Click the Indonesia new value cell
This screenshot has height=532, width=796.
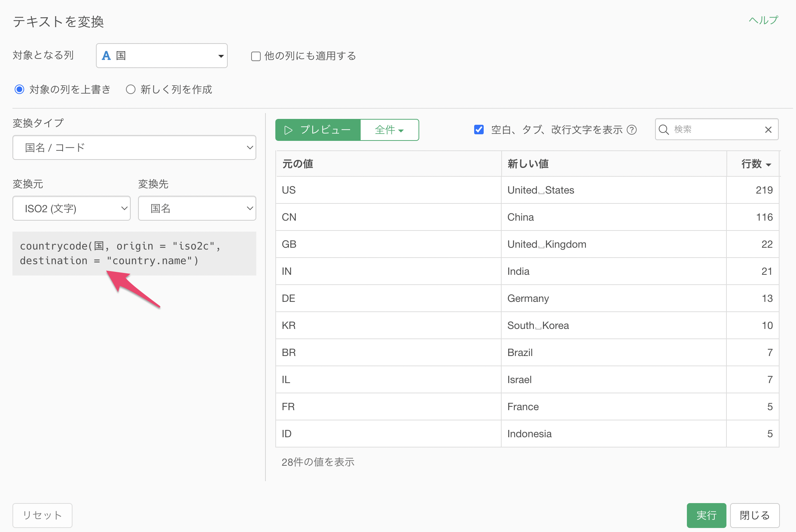pyautogui.click(x=614, y=434)
